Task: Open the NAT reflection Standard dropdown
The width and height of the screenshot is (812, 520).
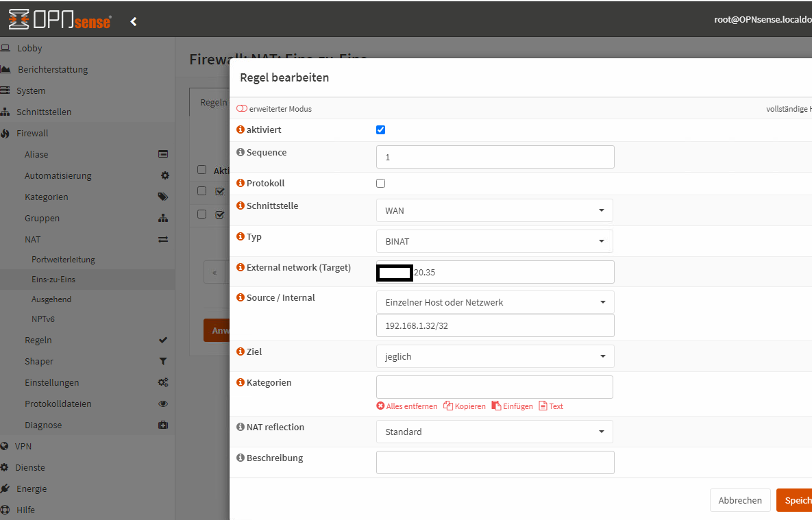Action: pos(495,432)
